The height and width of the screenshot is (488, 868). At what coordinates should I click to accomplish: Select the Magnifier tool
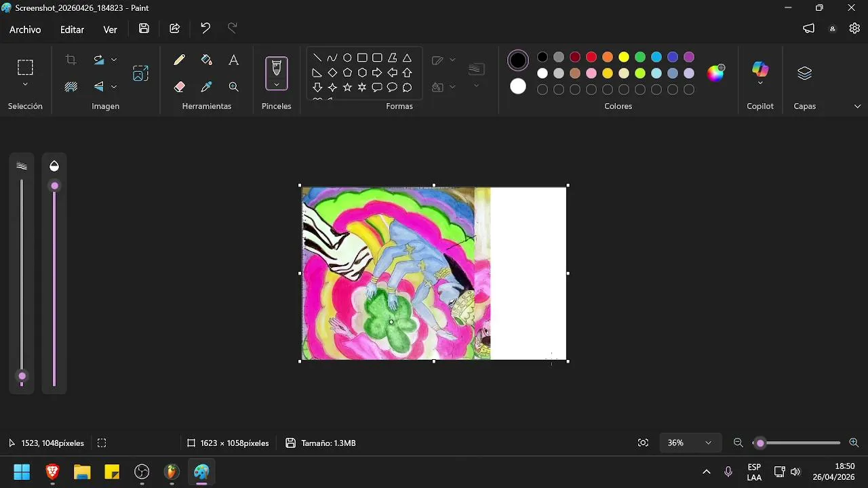click(233, 87)
